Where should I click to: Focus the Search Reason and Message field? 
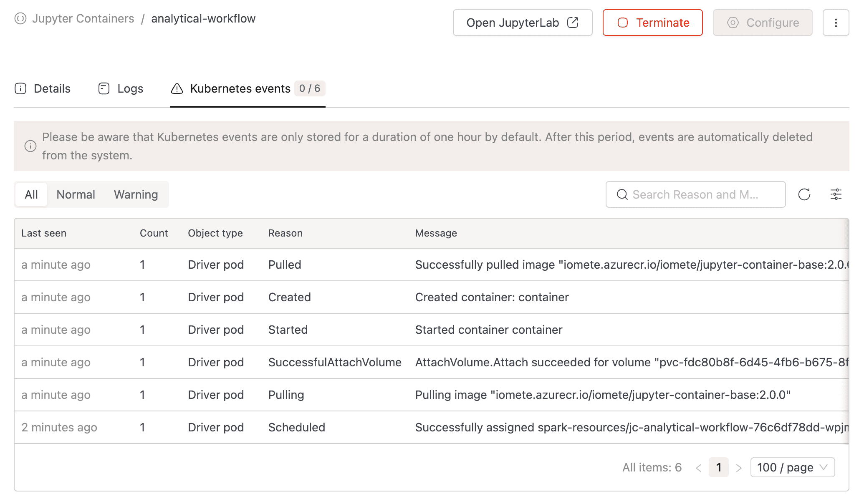(x=701, y=194)
